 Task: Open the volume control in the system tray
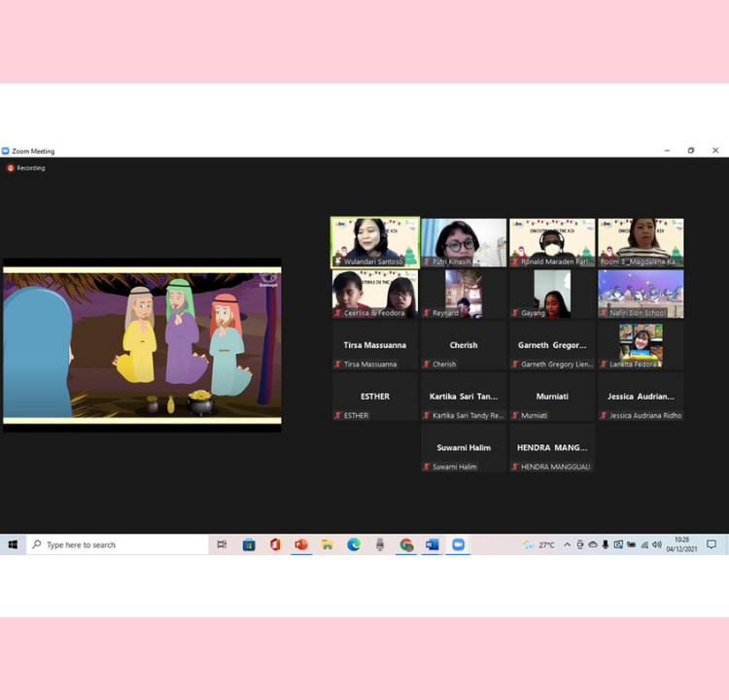point(657,544)
